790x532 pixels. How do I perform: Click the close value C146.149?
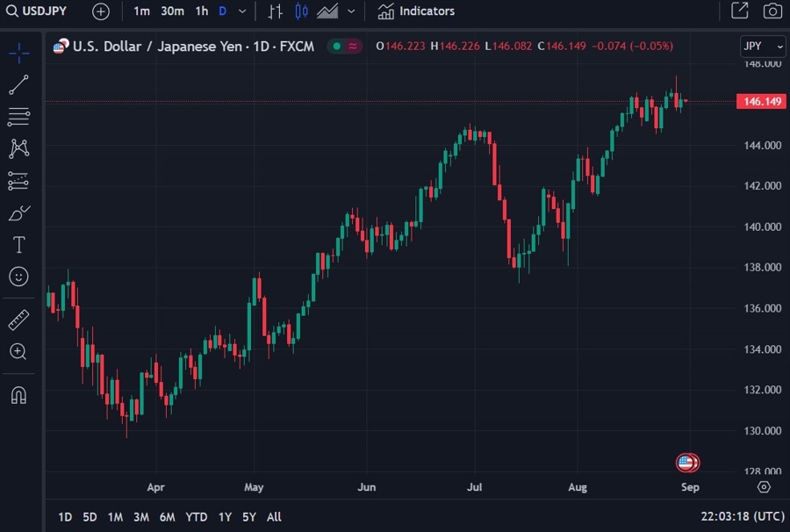click(x=561, y=47)
